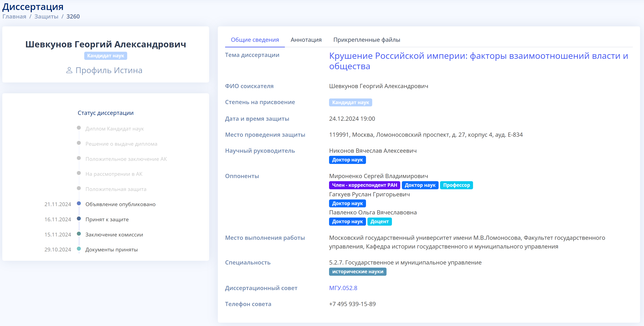Click the исторические науки badge
The image size is (644, 326).
[358, 272]
